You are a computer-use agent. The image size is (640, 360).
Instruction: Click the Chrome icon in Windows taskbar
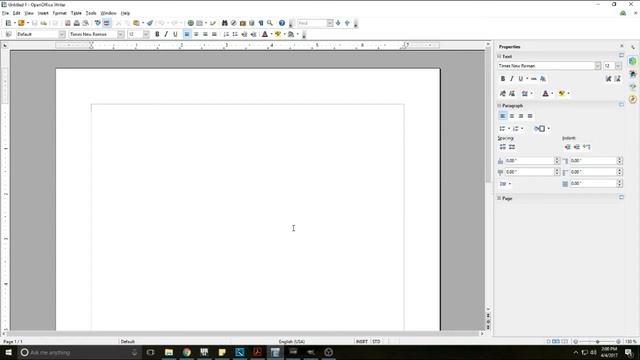[187, 352]
